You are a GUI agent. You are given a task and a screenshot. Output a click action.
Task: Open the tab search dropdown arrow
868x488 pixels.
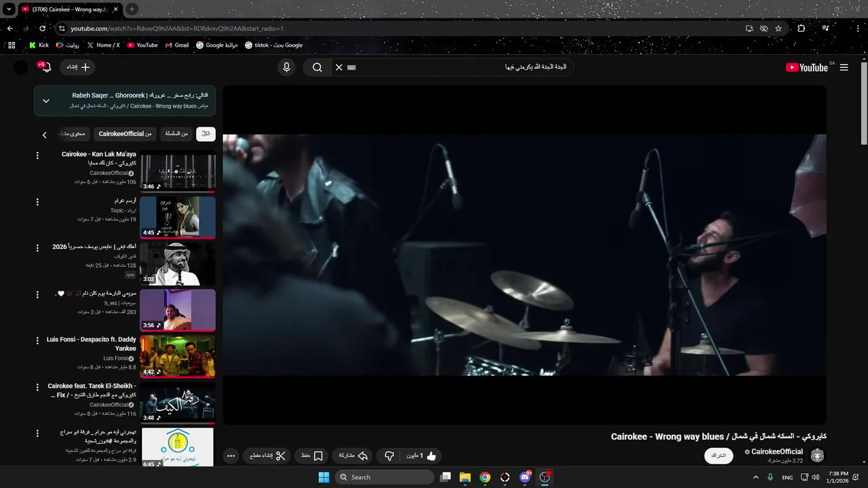click(9, 9)
